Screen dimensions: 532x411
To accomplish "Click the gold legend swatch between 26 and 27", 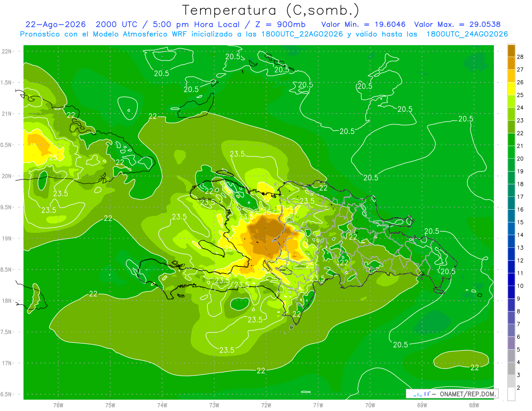I will tap(511, 76).
